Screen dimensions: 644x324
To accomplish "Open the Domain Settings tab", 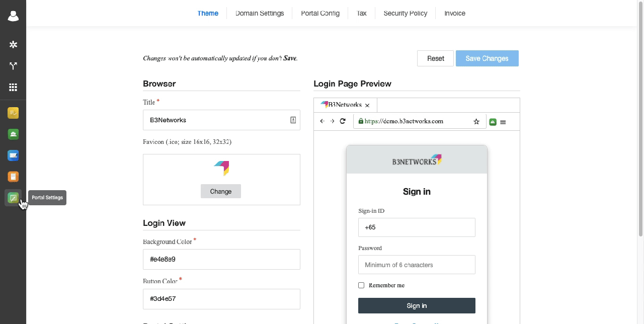I will click(260, 13).
